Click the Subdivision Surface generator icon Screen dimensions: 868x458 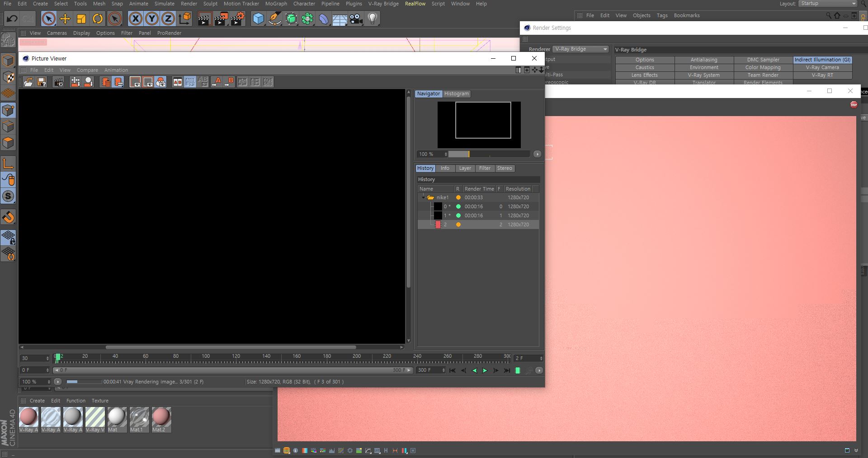tap(291, 19)
